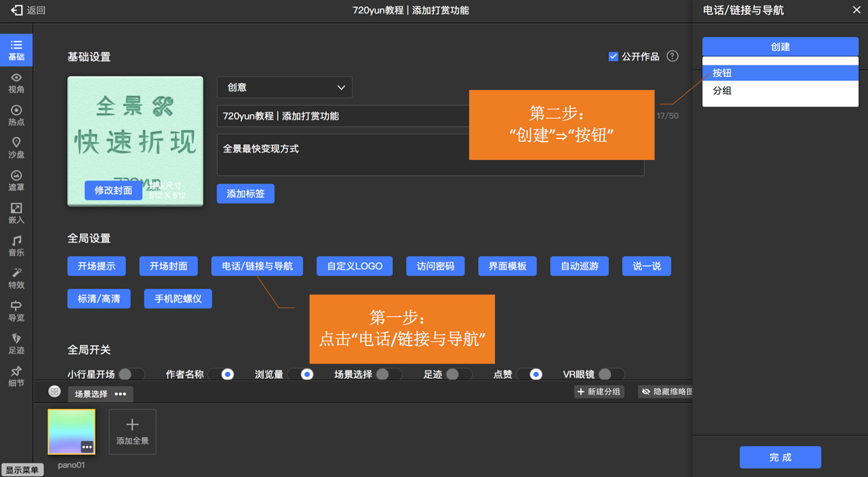The image size is (868, 477).
Task: Expand the 创意 category dropdown
Action: [x=284, y=88]
